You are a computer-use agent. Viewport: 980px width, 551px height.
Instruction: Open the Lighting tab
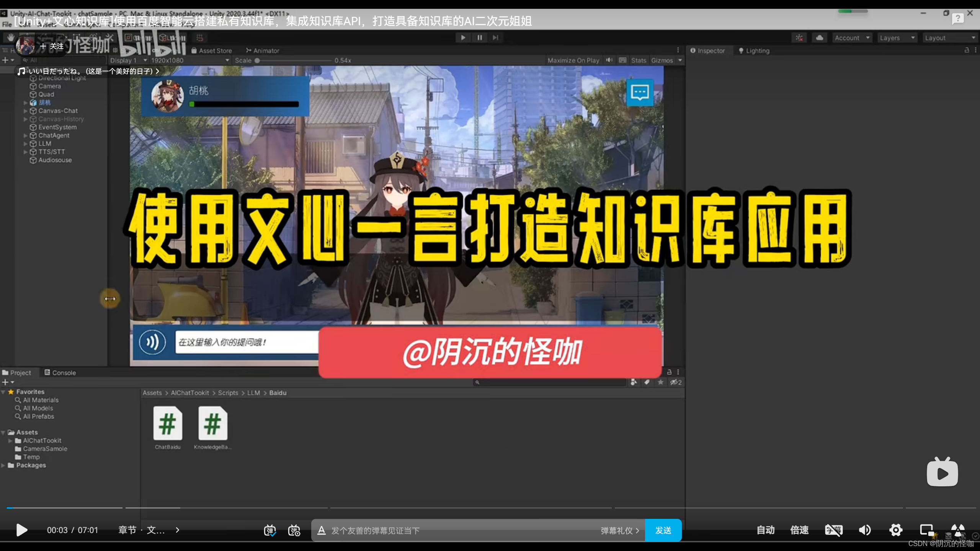pos(754,51)
